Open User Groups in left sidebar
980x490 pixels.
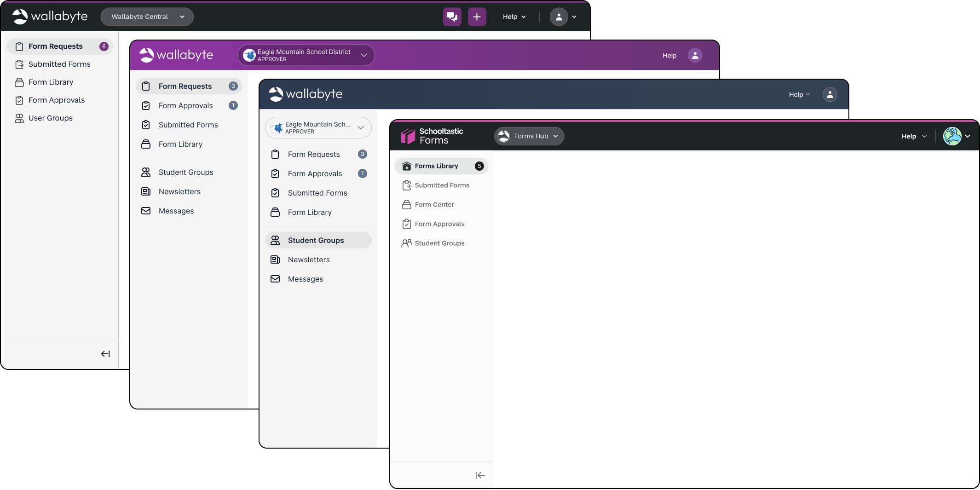[50, 118]
